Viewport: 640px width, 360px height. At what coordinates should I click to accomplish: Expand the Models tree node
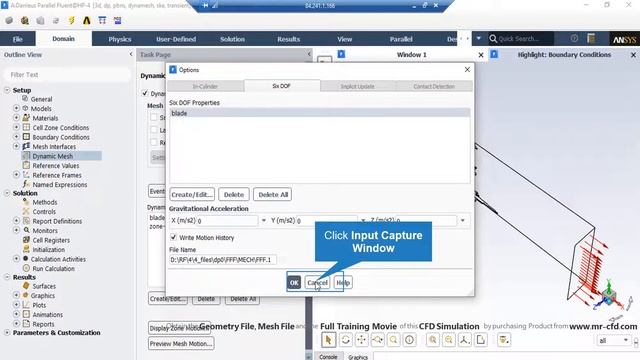(x=16, y=108)
